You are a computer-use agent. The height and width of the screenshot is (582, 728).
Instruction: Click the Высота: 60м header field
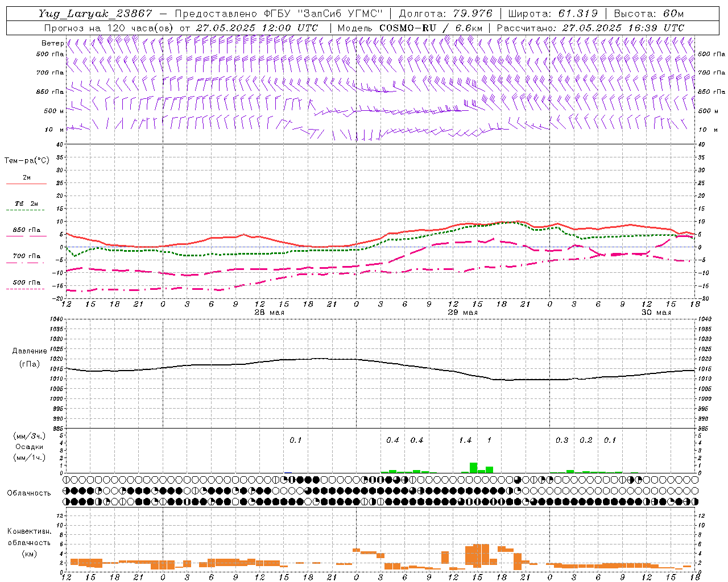point(648,14)
